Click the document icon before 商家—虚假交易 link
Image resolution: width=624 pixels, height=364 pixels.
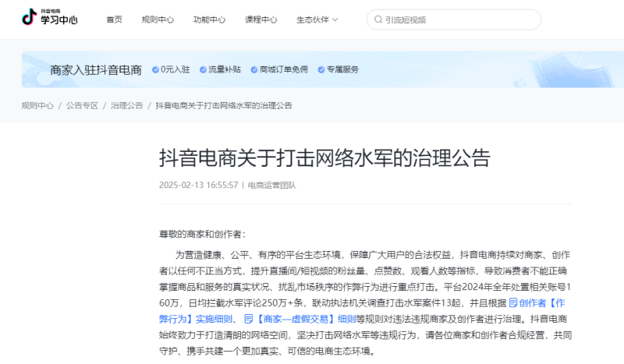click(248, 319)
